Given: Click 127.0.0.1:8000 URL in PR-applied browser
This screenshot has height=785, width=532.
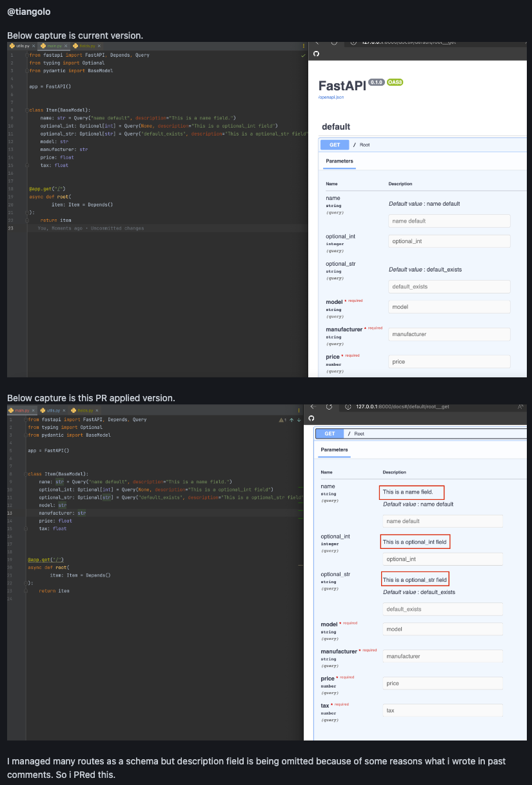Looking at the screenshot, I should pyautogui.click(x=402, y=406).
